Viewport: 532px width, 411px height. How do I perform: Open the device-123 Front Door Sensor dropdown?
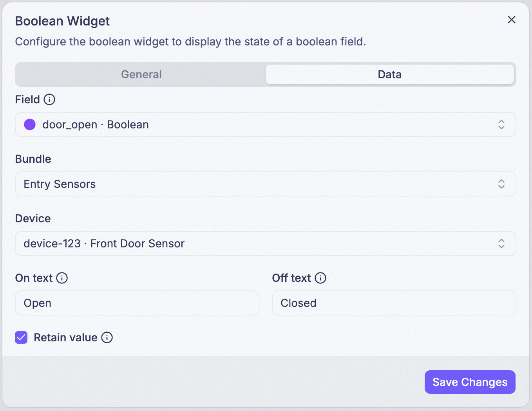click(266, 243)
